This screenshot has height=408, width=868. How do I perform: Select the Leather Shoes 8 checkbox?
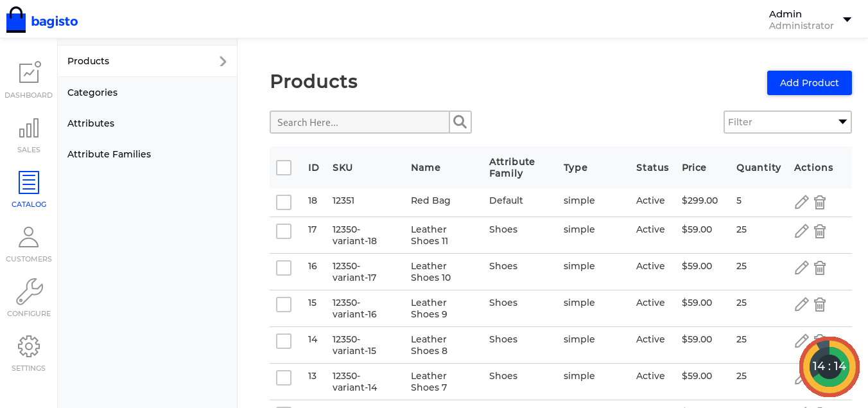click(284, 341)
